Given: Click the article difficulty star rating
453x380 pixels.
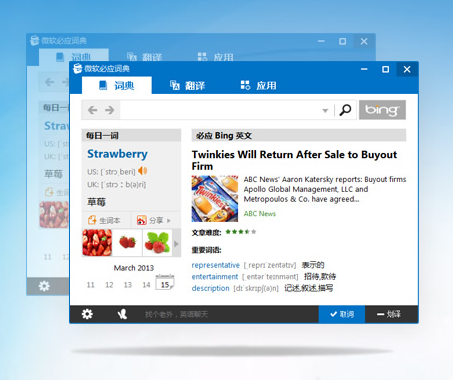Looking at the screenshot, I should click(241, 232).
